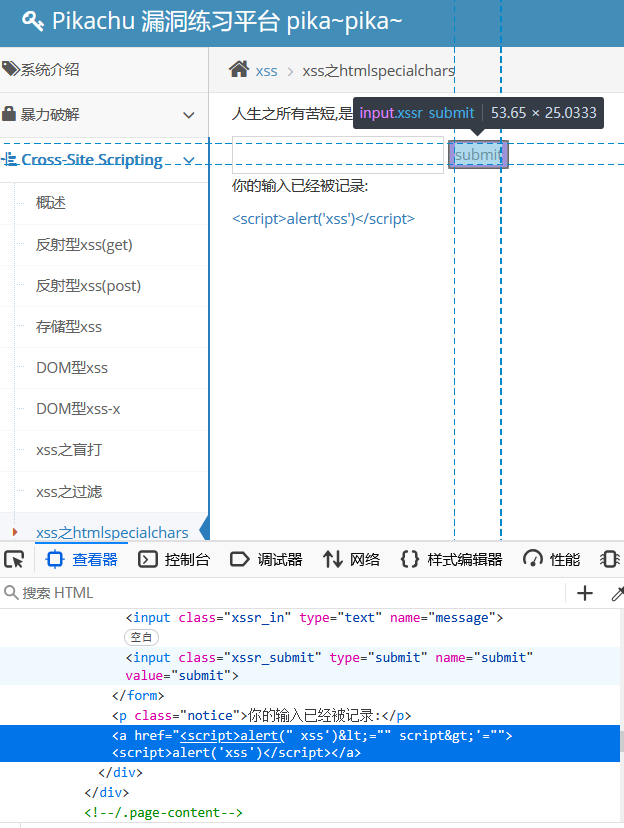The image size is (624, 828).
Task: Click the 你的输入已经被记录: notice text
Action: point(300,186)
